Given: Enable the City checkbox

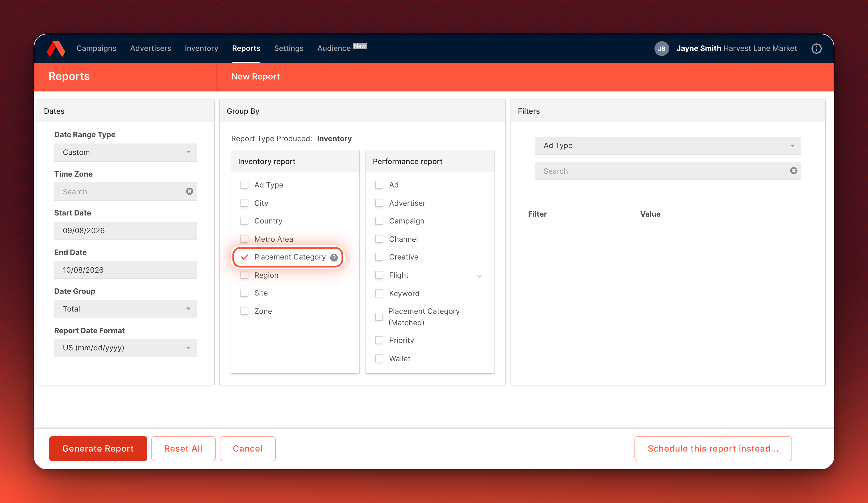Looking at the screenshot, I should [244, 203].
